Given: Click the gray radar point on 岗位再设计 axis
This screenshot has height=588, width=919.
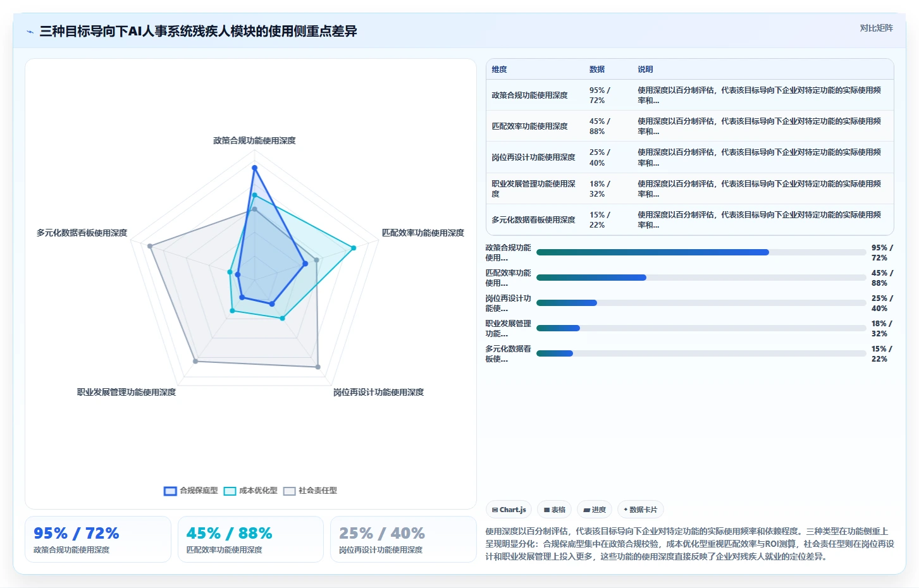Looking at the screenshot, I should click(x=318, y=367).
